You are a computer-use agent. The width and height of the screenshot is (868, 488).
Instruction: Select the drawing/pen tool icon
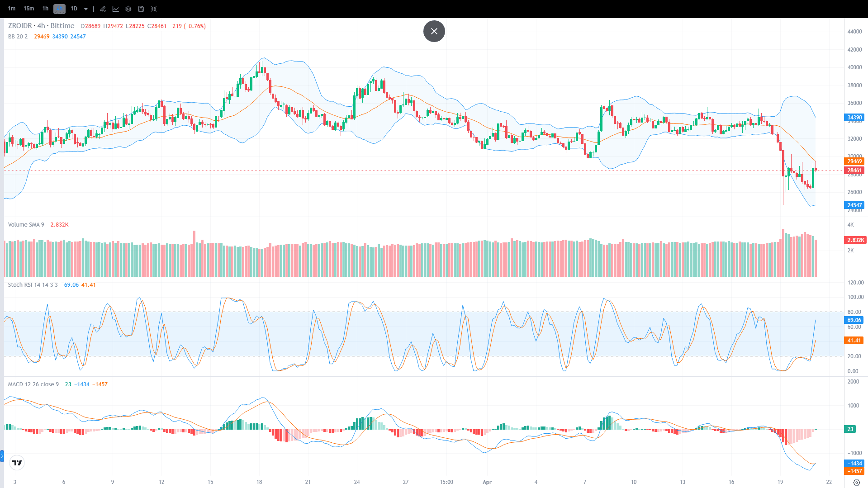(103, 9)
